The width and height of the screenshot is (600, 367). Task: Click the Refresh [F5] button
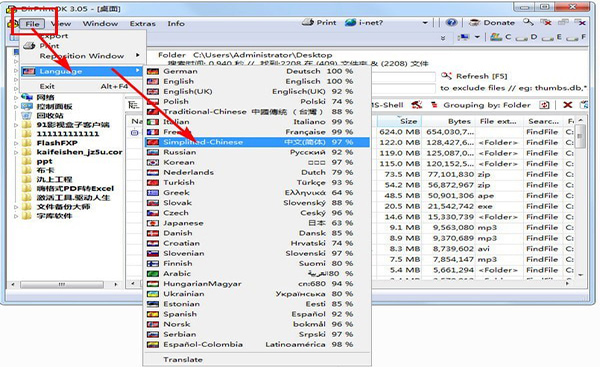click(474, 76)
